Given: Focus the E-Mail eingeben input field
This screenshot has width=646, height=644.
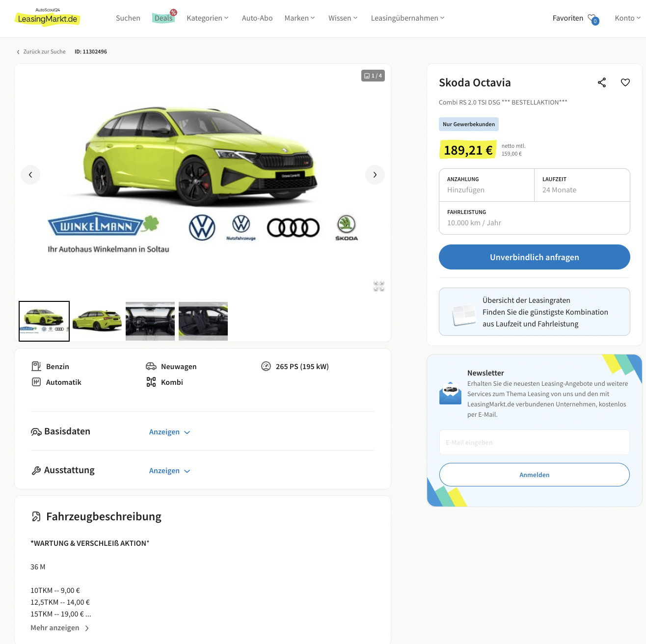Looking at the screenshot, I should (x=535, y=442).
